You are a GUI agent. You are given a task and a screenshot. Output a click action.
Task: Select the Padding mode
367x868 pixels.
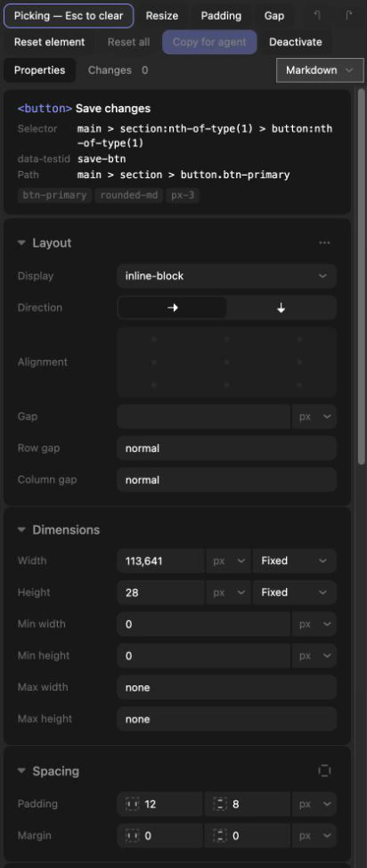[x=221, y=15]
